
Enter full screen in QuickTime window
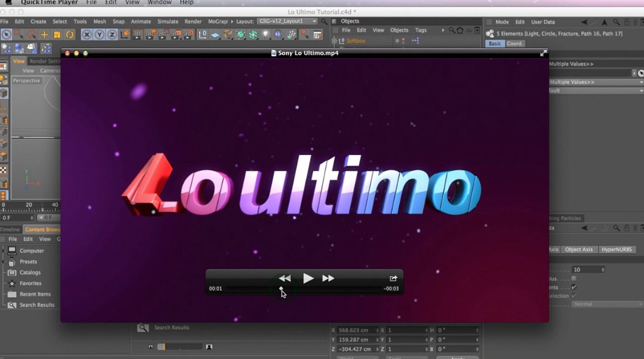click(543, 53)
